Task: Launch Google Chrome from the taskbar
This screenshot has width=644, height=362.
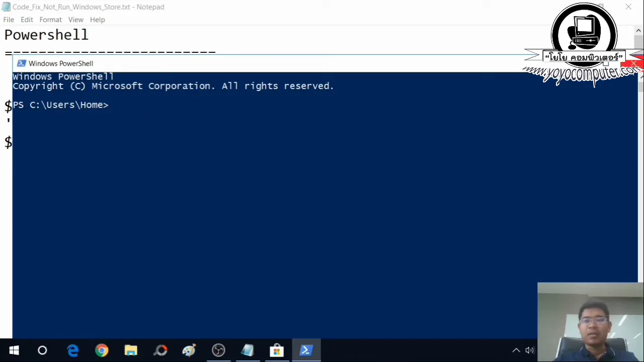Action: [x=102, y=350]
